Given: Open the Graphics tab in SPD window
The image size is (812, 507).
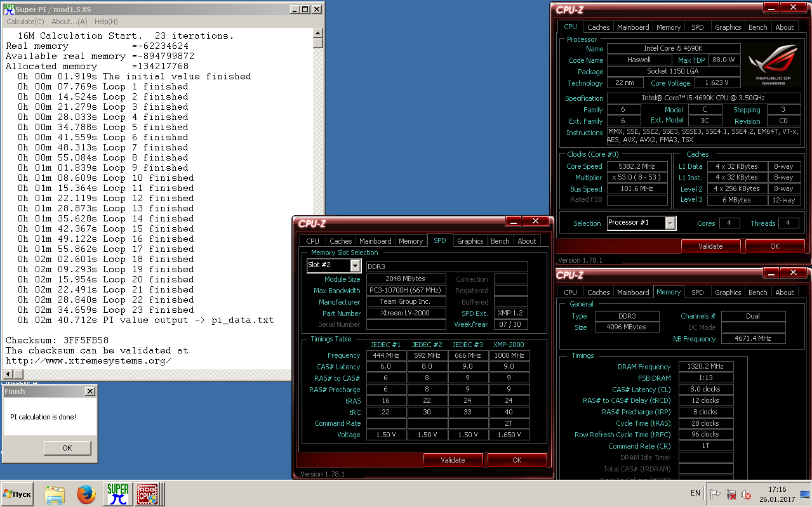Looking at the screenshot, I should pyautogui.click(x=470, y=241).
